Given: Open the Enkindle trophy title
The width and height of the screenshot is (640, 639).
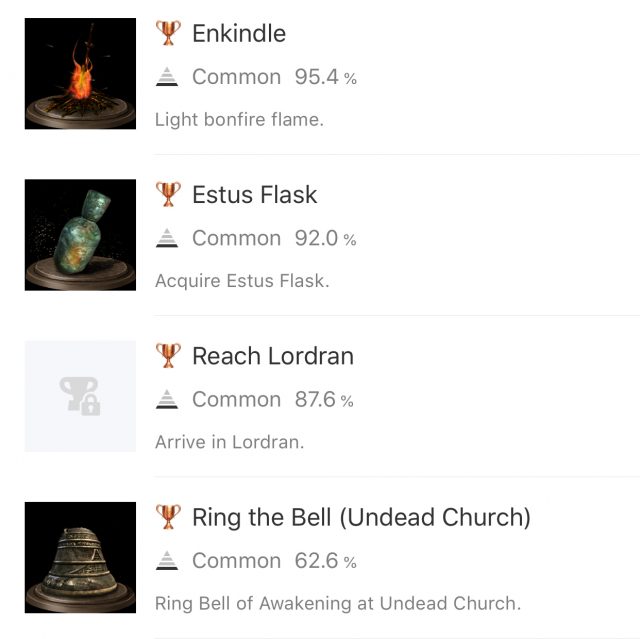Looking at the screenshot, I should (239, 33).
